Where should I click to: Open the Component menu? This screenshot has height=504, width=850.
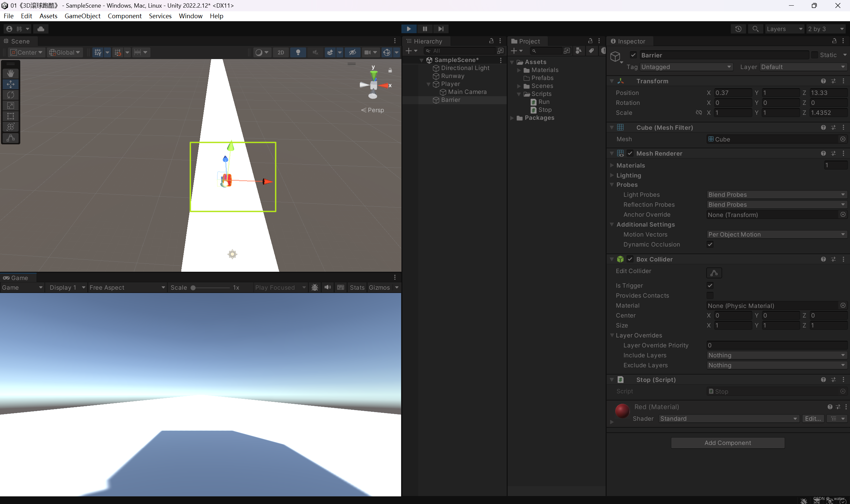125,16
